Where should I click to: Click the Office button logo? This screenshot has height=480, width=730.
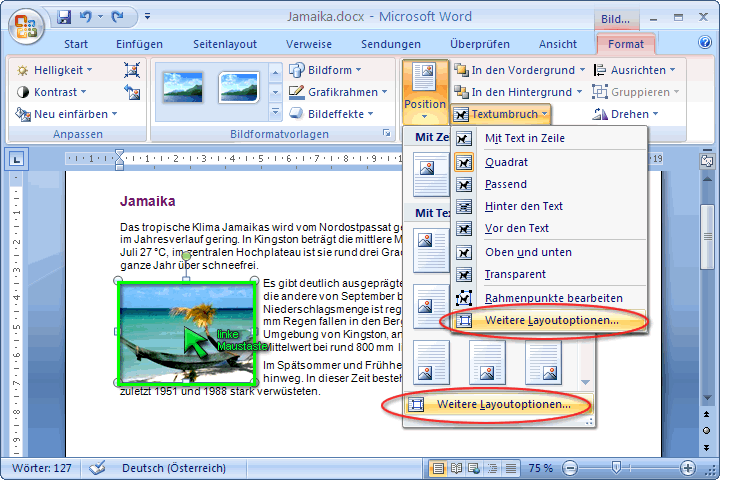point(24,24)
